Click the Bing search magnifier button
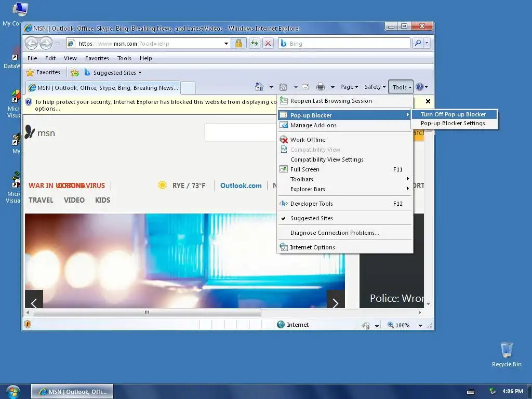Screen dimensions: 532x399 pos(418,43)
